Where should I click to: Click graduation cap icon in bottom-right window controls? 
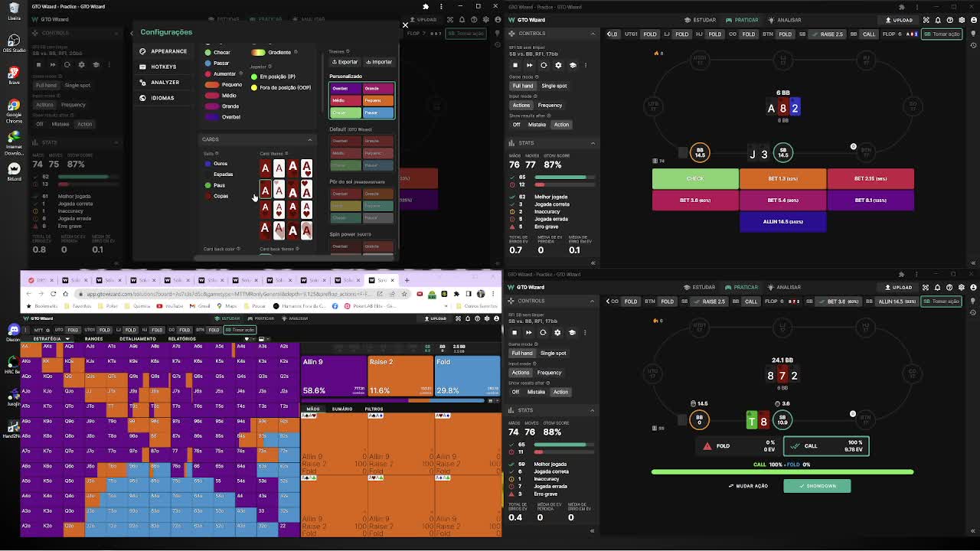(x=572, y=332)
